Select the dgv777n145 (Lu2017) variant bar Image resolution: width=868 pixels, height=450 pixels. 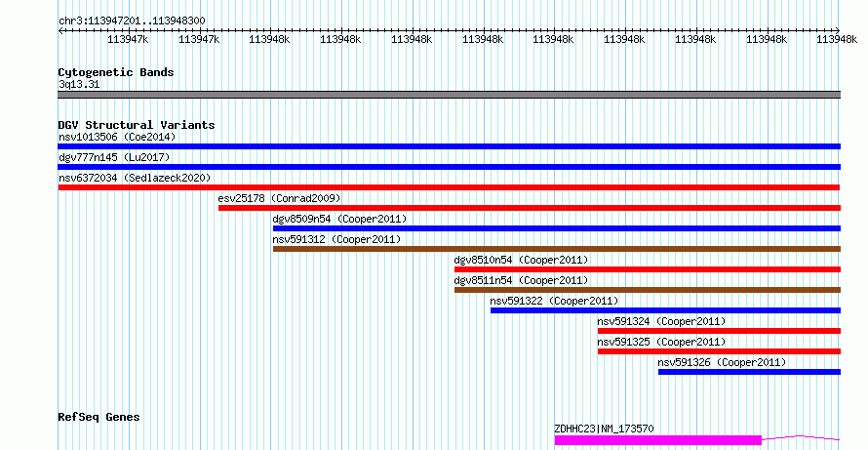(x=449, y=167)
